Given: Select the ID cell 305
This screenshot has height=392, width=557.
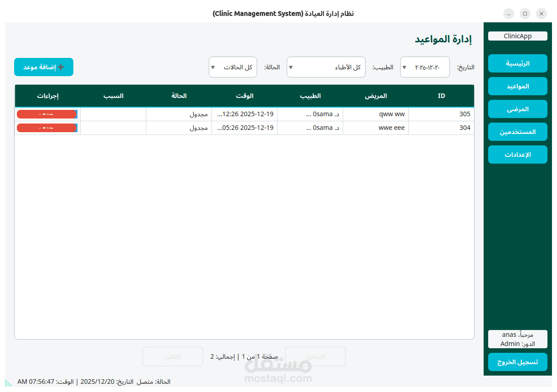Looking at the screenshot, I should 441,114.
